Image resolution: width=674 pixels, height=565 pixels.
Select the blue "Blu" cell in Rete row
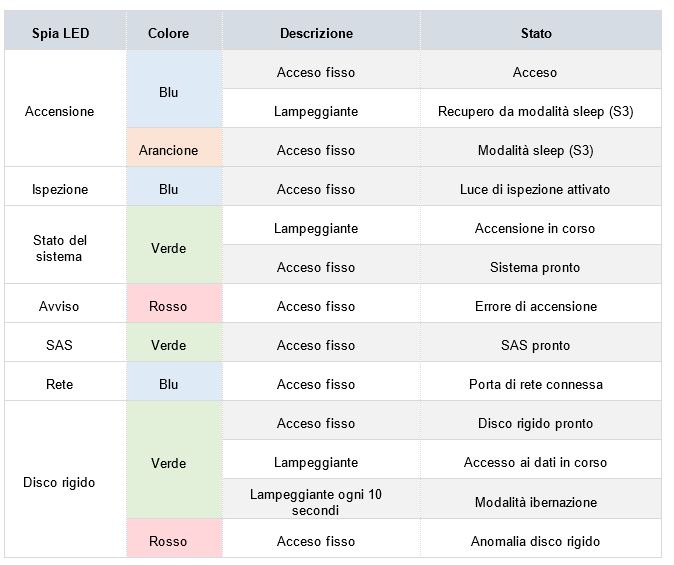pyautogui.click(x=168, y=384)
